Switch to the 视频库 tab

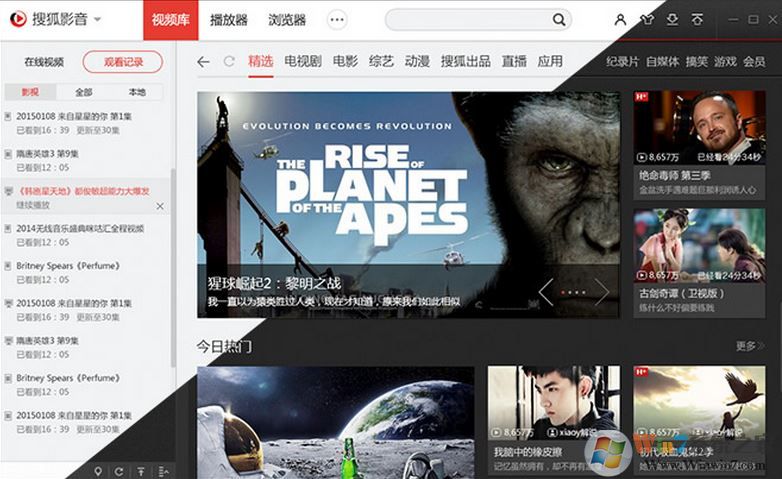pyautogui.click(x=171, y=20)
